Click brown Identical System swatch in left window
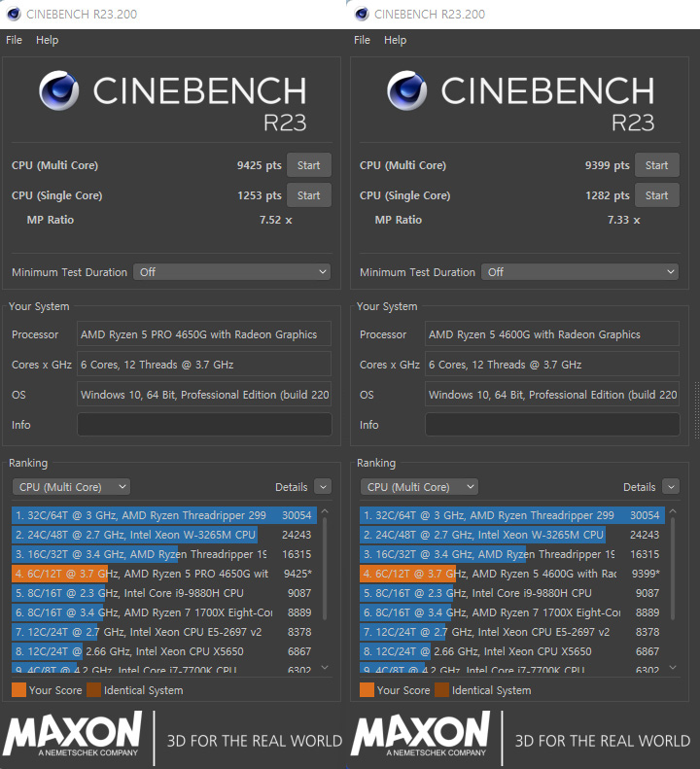 tap(93, 690)
